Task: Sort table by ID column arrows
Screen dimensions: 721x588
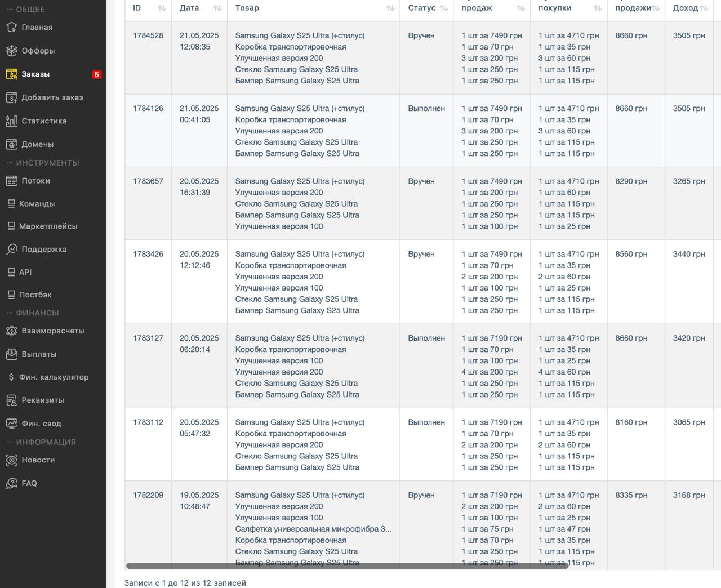Action: pyautogui.click(x=162, y=8)
